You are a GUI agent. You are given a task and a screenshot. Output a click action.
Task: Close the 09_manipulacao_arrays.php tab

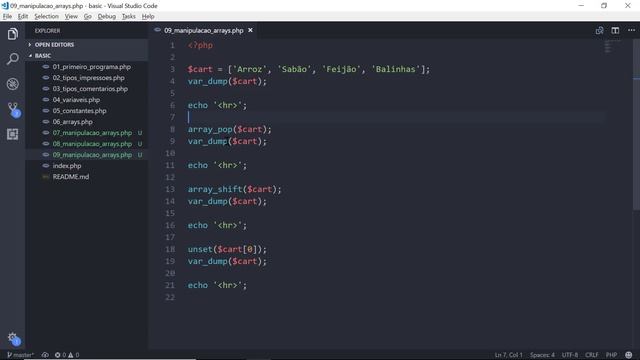[250, 30]
